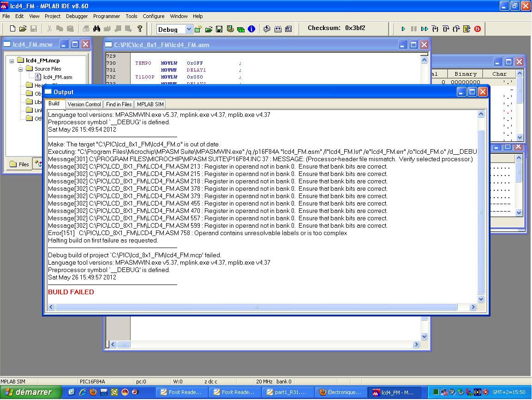532x400 pixels.
Task: Click Output horizontal scrollbar right arrow
Action: click(473, 307)
